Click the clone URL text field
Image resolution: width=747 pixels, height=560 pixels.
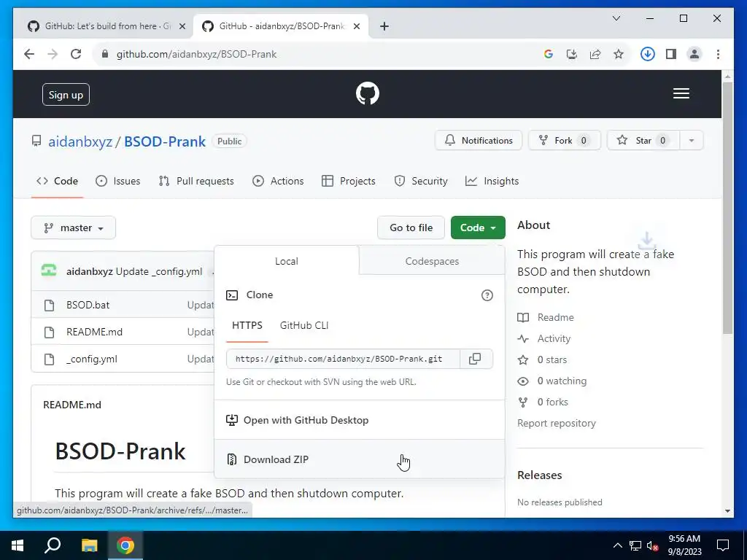[343, 359]
